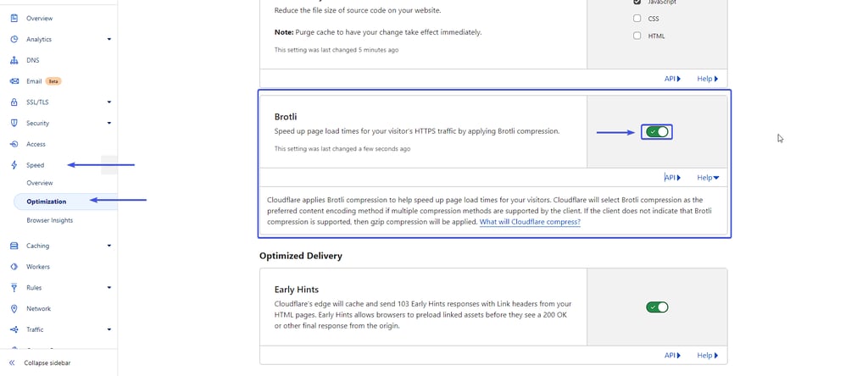Viewport: 868px width, 376px height.
Task: Turn off the Early Hints toggle
Action: click(x=657, y=307)
